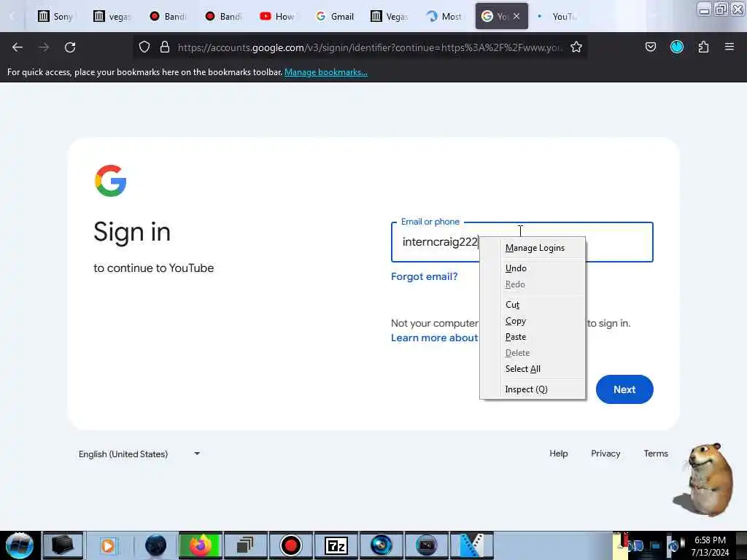Choose Select All in the context menu
Image resolution: width=747 pixels, height=560 pixels.
pyautogui.click(x=533, y=369)
